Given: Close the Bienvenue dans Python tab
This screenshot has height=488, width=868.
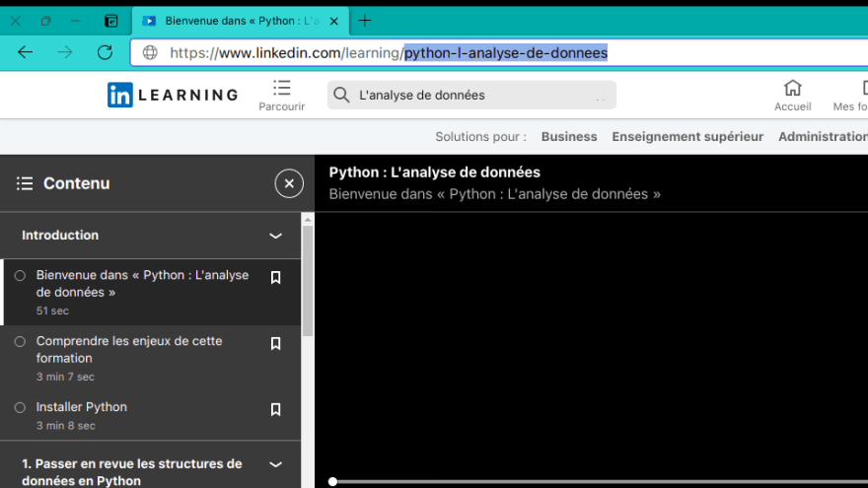Looking at the screenshot, I should (333, 21).
